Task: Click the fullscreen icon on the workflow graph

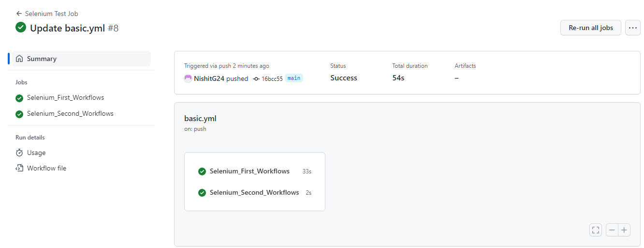Action: pyautogui.click(x=596, y=230)
